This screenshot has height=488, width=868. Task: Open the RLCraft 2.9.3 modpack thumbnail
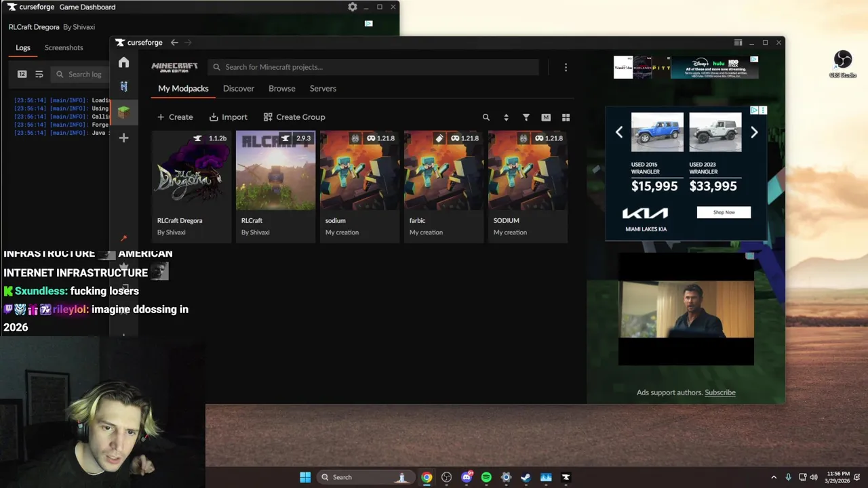pyautogui.click(x=275, y=171)
